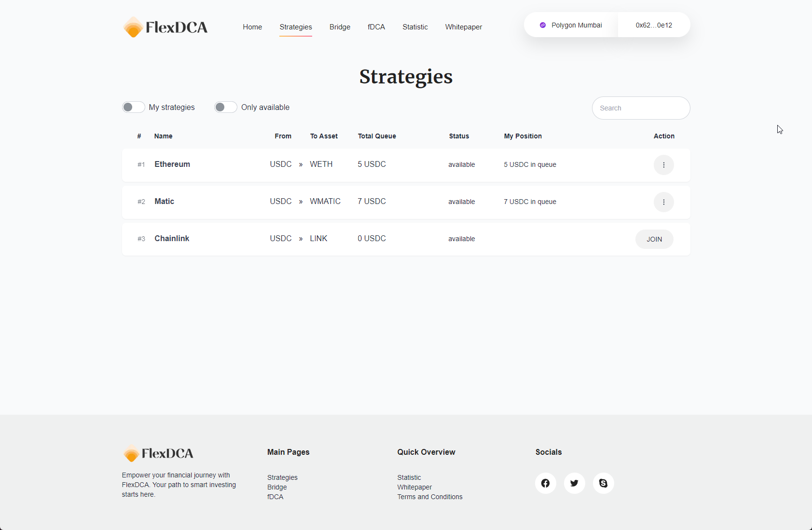812x530 pixels.
Task: Open the Twitter social icon
Action: click(574, 483)
